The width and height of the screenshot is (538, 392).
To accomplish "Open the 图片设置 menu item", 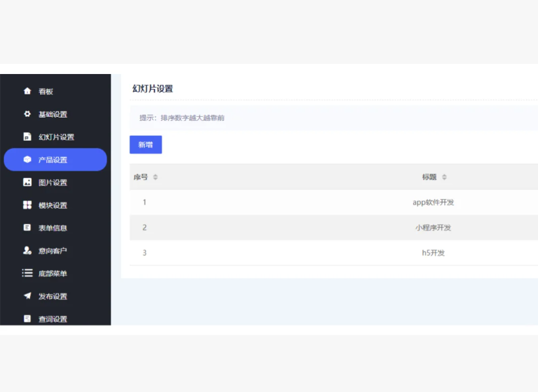I will click(55, 182).
